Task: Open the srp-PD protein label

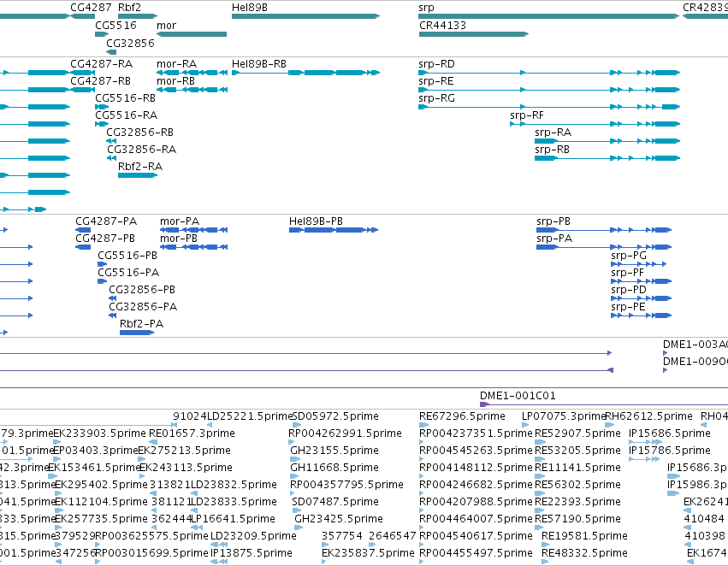Action: point(629,290)
